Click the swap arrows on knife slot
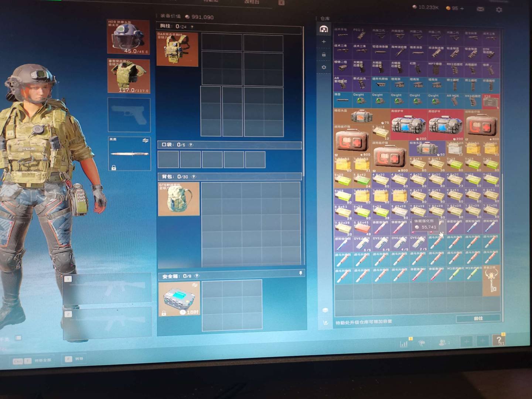 click(145, 141)
